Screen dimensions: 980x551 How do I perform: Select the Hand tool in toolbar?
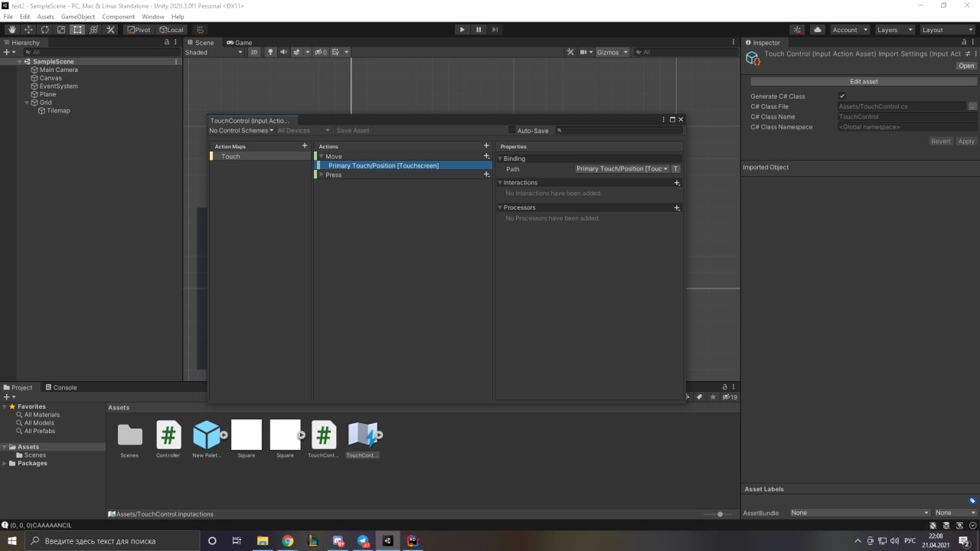(11, 30)
